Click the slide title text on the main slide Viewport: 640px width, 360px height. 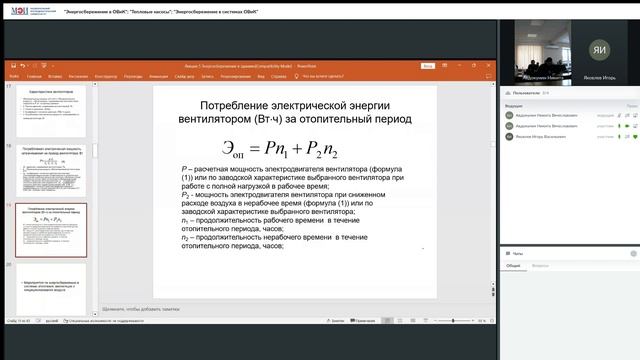(x=295, y=112)
